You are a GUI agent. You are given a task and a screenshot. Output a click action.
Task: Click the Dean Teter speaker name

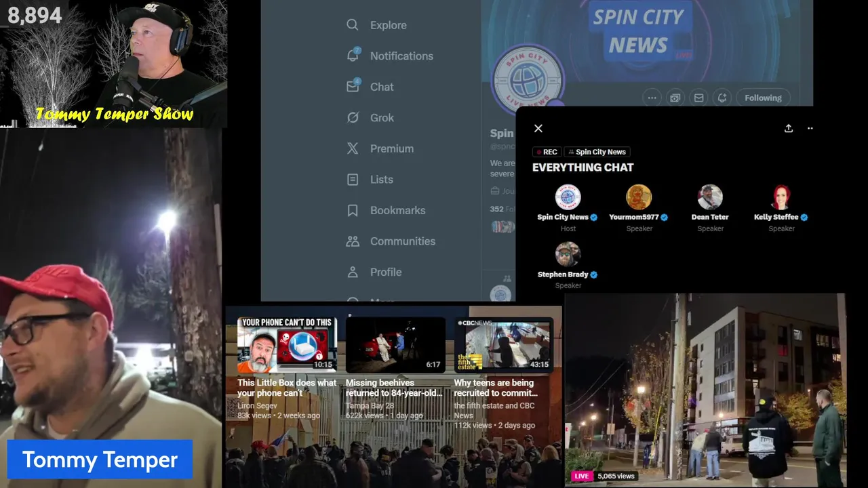pos(710,217)
